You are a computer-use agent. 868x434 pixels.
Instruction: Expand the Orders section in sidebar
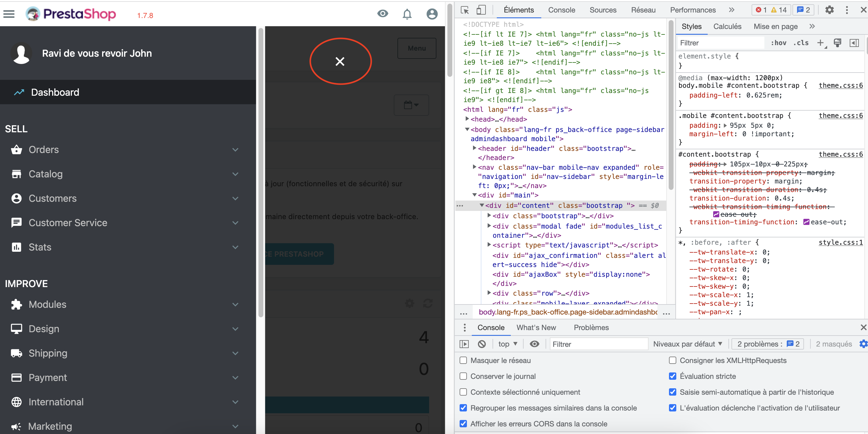235,150
